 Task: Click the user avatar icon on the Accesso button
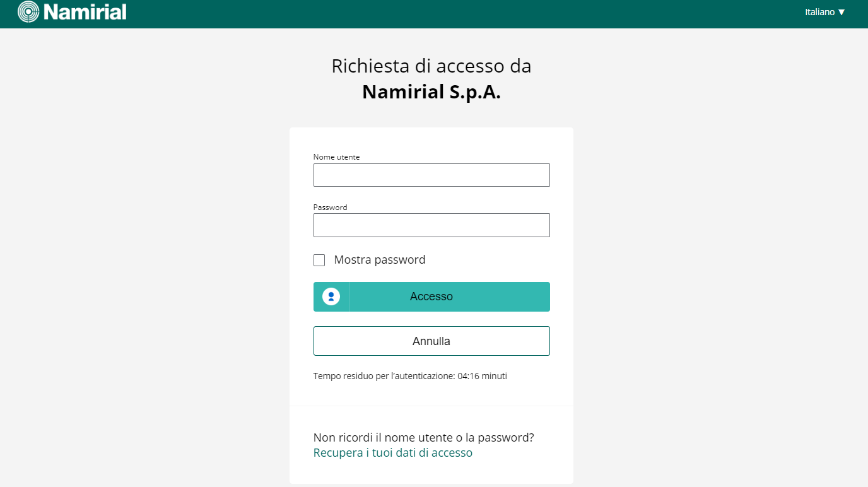[x=331, y=296]
